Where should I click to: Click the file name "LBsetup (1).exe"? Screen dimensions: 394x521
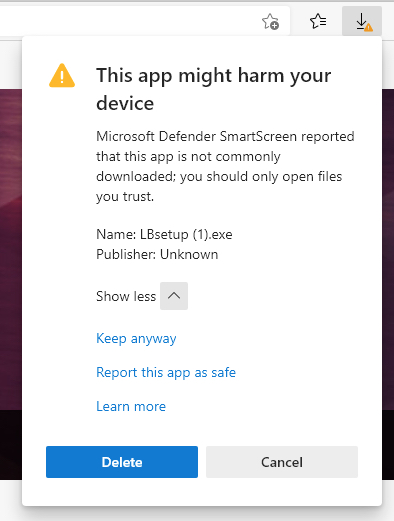click(186, 235)
